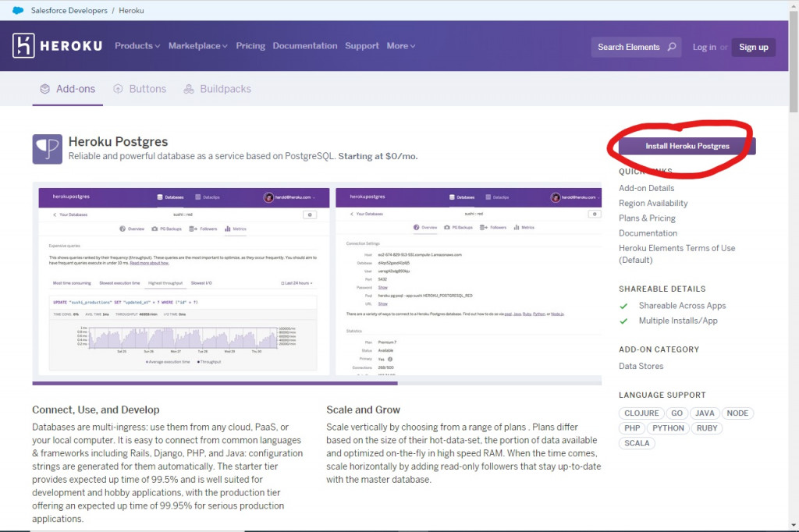The image size is (799, 532).
Task: Click the Connect, Use, and Develop heading
Action: (96, 410)
